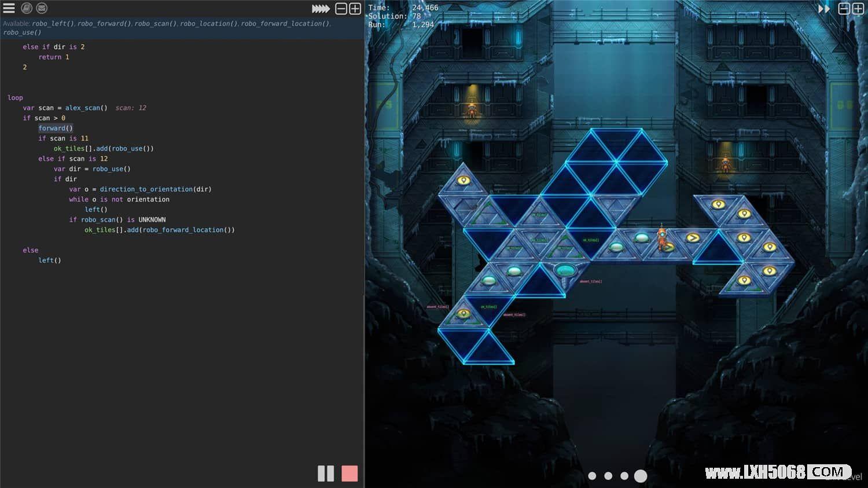Open the manual book icon

point(27,8)
